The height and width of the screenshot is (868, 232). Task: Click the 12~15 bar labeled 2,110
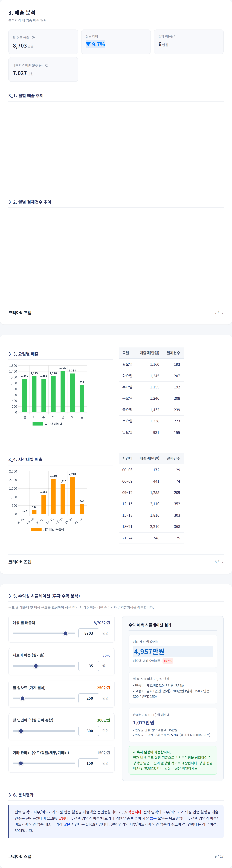click(x=53, y=496)
